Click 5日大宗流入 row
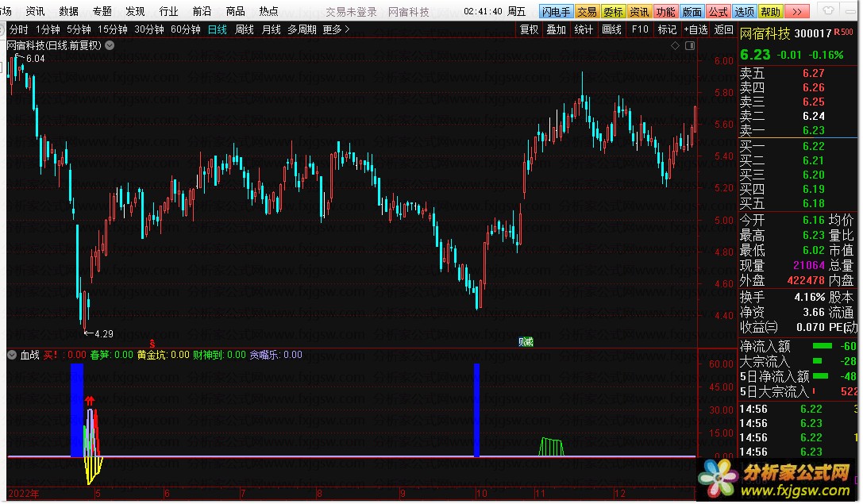The image size is (863, 504). [798, 392]
